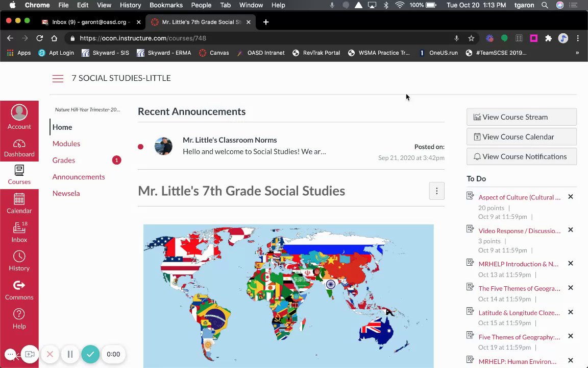Click the Chrome back arrow
Image resolution: width=588 pixels, height=368 pixels.
[x=10, y=38]
